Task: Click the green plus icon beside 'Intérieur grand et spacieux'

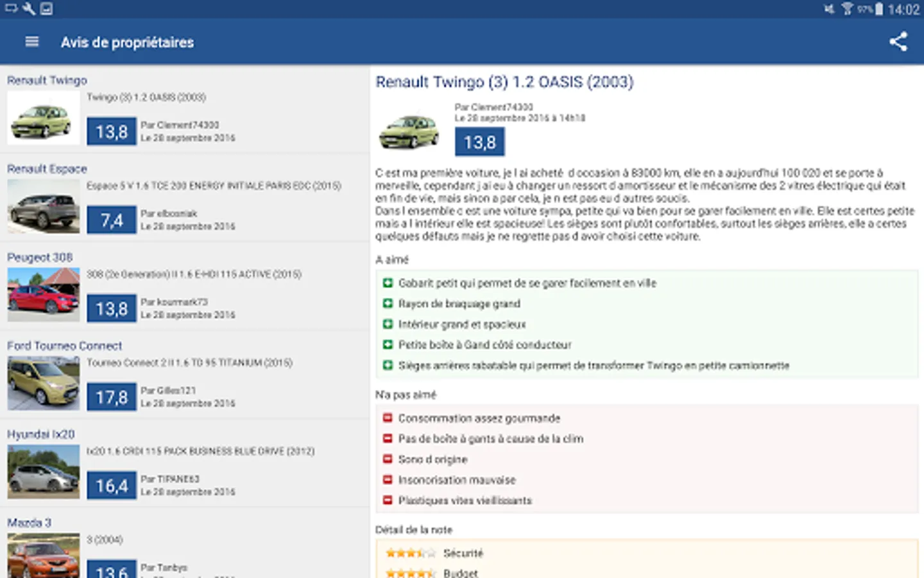Action: tap(388, 324)
